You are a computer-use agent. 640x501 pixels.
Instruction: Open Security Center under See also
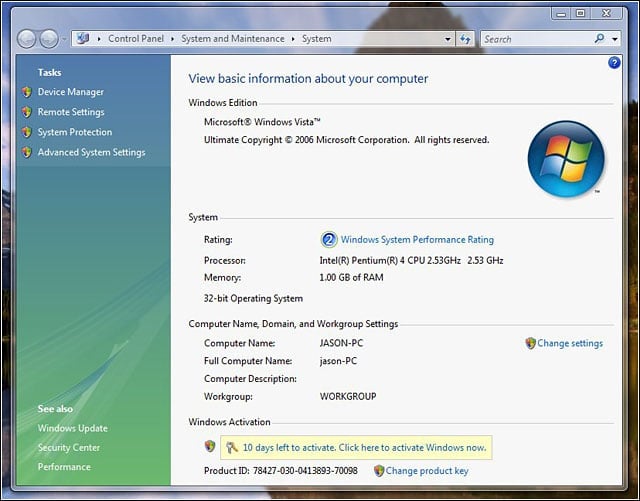[69, 448]
